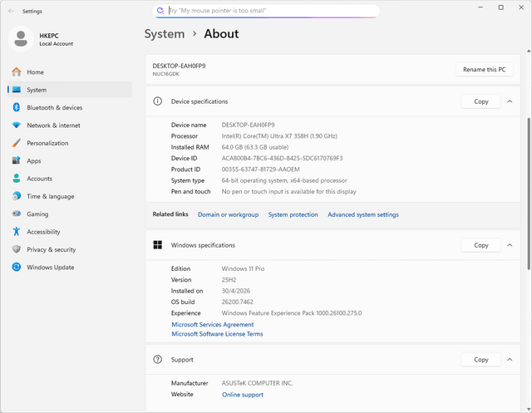
Task: Copy the Windows specifications details
Action: 480,245
